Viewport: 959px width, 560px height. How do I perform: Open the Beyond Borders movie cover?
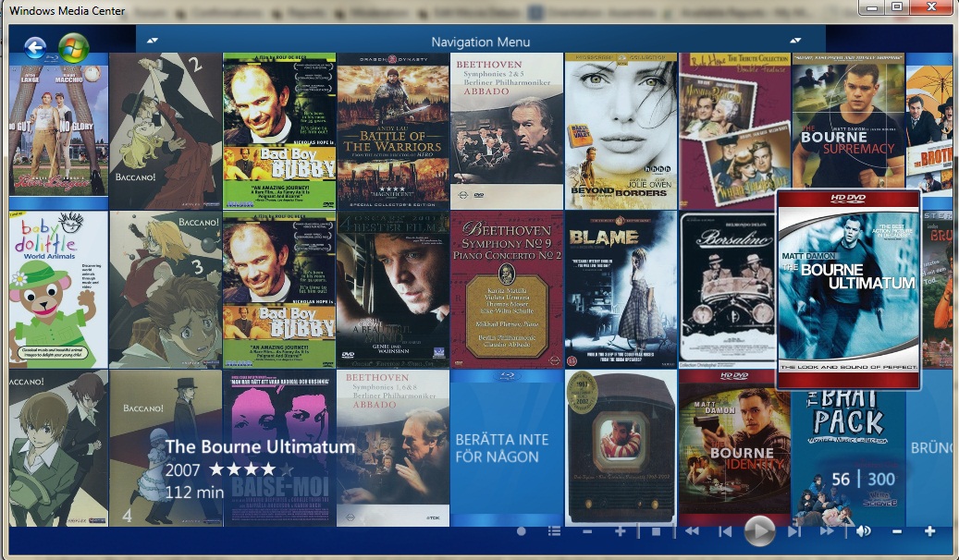click(621, 130)
